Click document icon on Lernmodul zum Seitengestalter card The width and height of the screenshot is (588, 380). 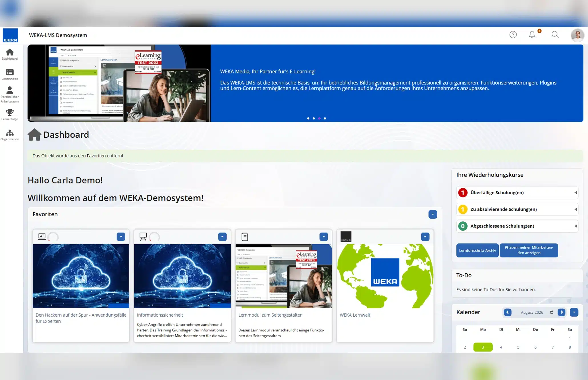click(x=245, y=237)
